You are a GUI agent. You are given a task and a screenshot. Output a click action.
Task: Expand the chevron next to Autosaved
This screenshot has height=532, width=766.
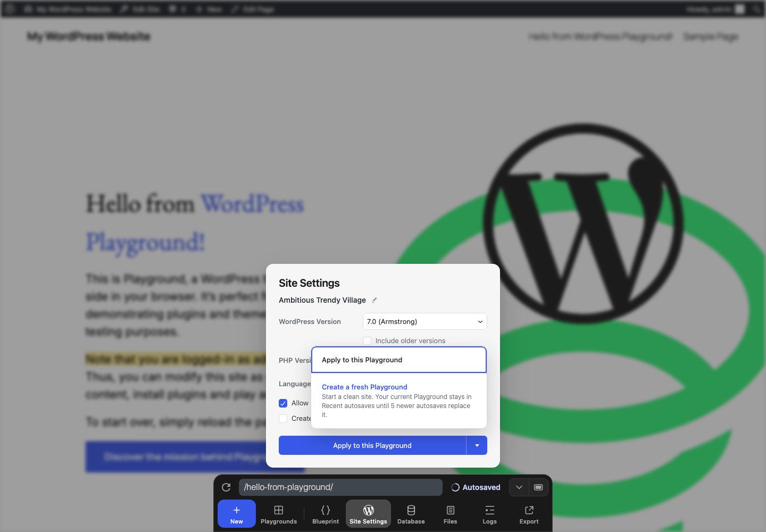[519, 487]
